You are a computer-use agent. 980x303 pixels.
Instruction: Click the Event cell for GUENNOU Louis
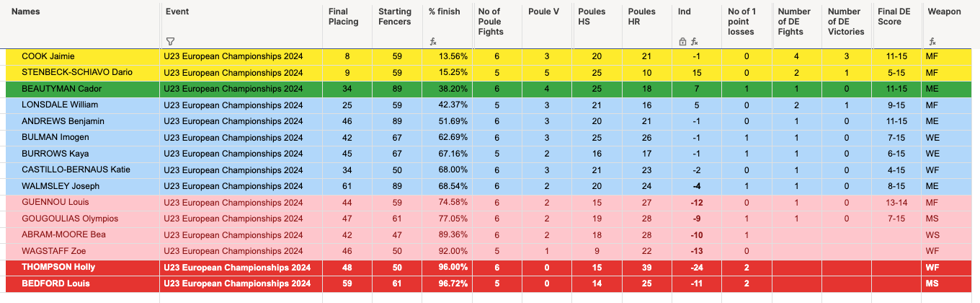pyautogui.click(x=233, y=203)
